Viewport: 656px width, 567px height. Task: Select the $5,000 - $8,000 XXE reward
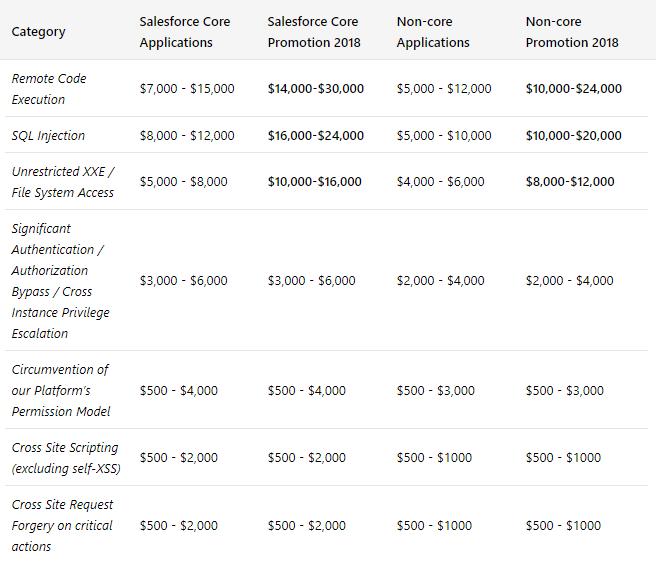[x=184, y=181]
